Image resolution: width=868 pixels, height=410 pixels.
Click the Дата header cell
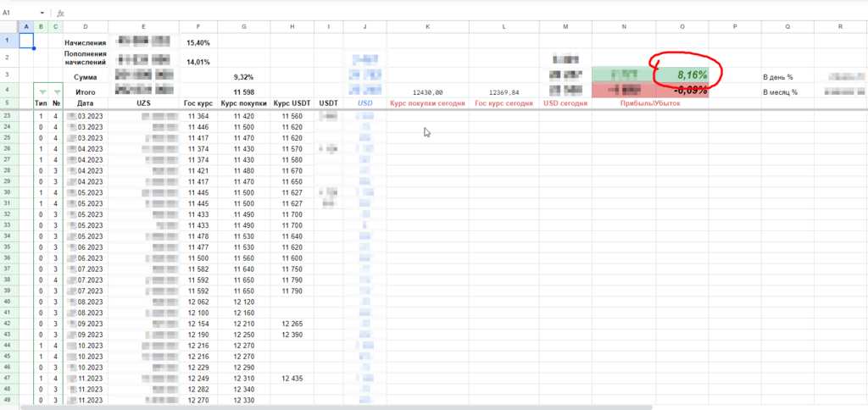point(86,103)
